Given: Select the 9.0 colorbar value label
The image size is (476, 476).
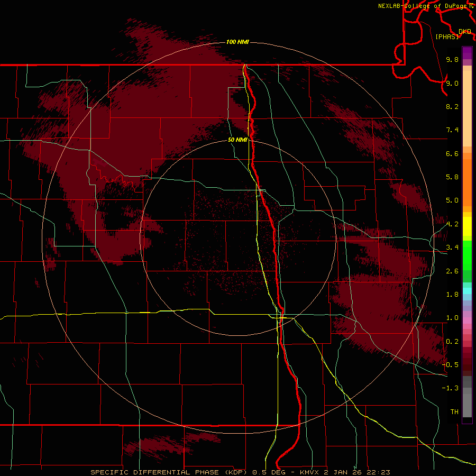Looking at the screenshot, I should click(x=452, y=83).
